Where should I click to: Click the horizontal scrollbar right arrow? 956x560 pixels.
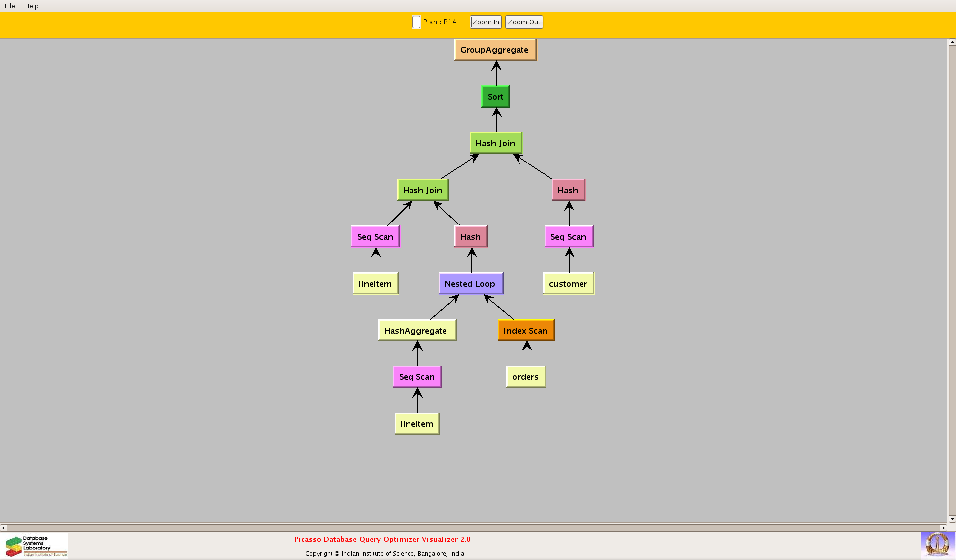[943, 528]
